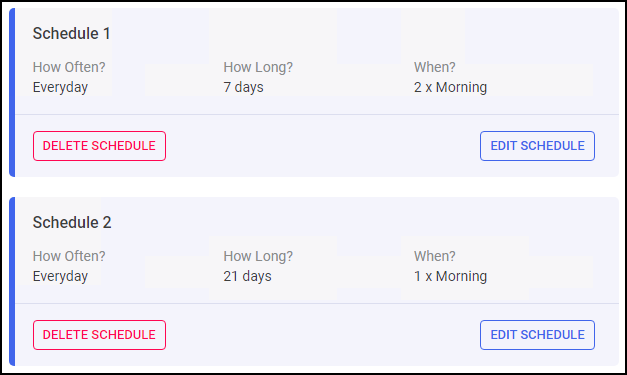The image size is (627, 375).
Task: Click '1 x Morning' timing text
Action: 450,276
